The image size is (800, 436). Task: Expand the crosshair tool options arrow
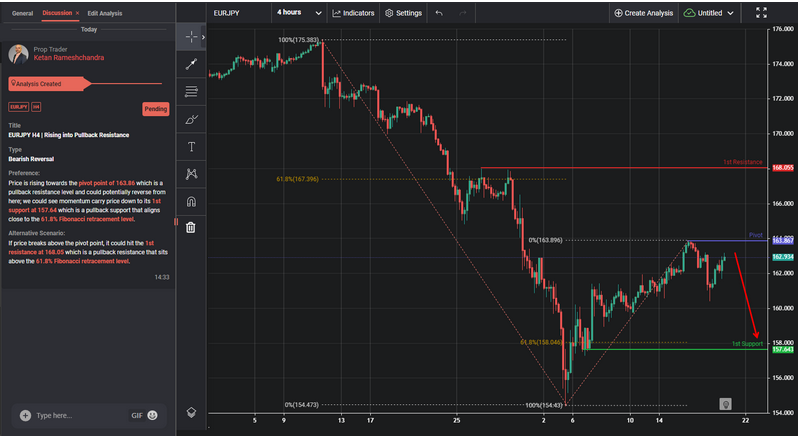[203, 37]
